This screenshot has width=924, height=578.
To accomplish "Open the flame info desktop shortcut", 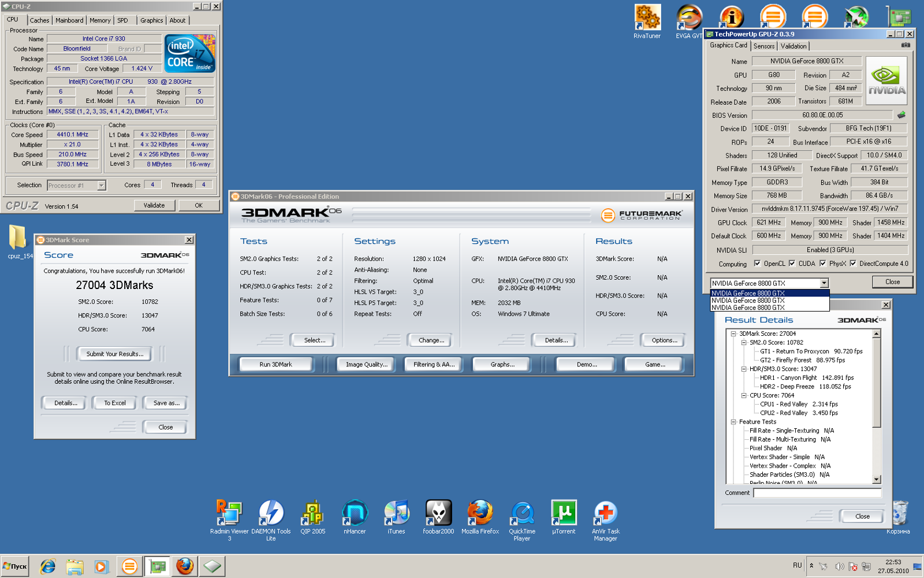I will (731, 17).
